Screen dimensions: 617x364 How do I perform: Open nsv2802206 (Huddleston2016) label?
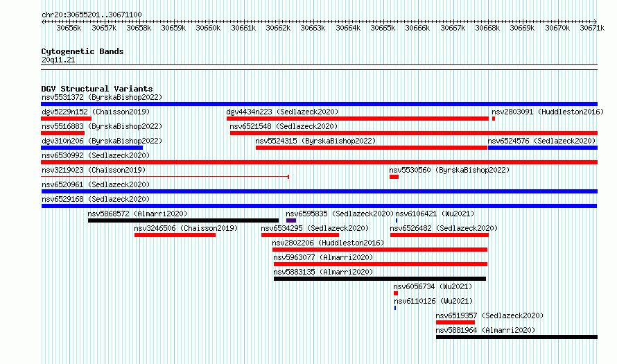pos(328,243)
